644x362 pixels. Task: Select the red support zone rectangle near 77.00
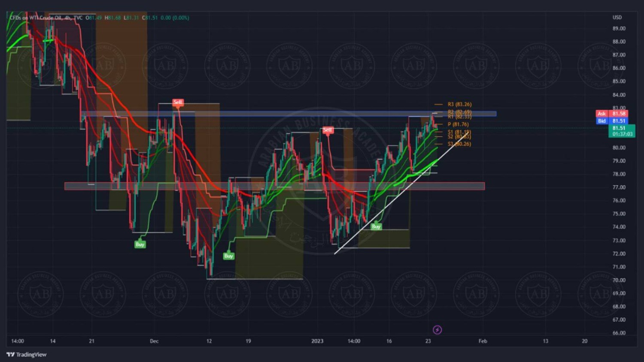tap(274, 186)
